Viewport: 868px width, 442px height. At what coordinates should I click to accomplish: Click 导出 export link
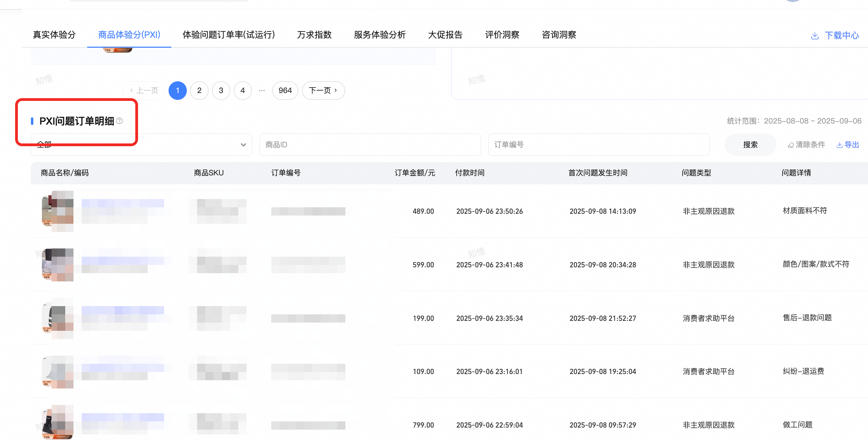[852, 145]
